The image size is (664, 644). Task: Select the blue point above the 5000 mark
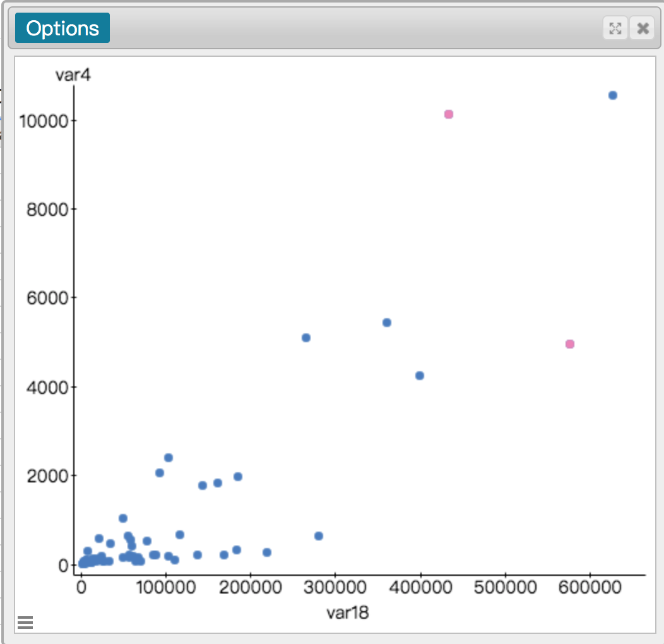387,322
